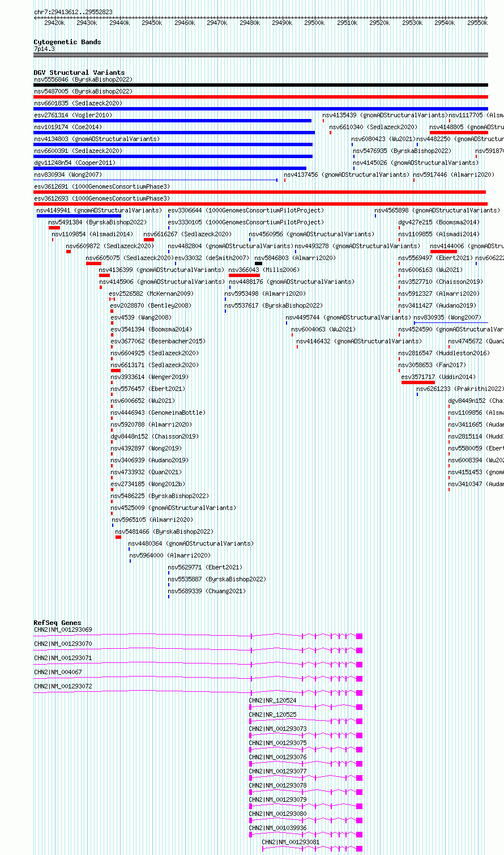Open nsv6610340 (Sedlazeck2020) variant

[373, 127]
